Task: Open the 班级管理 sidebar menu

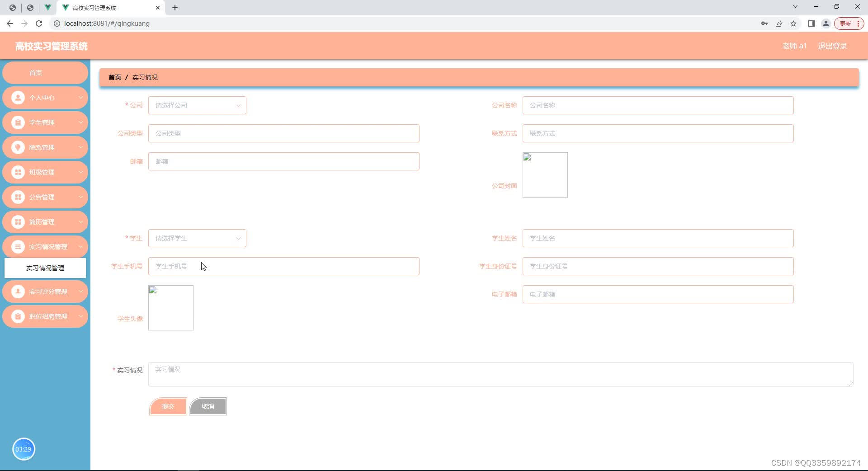Action: pos(45,172)
